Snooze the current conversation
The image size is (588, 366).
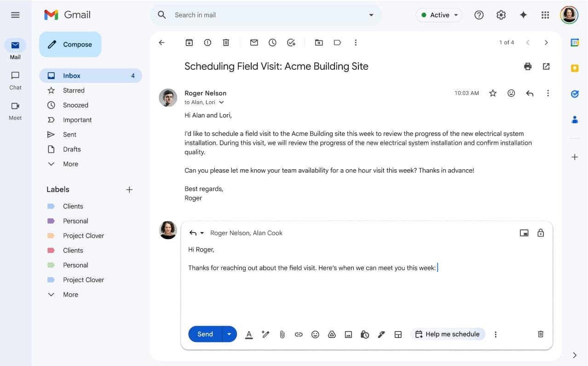click(x=272, y=42)
